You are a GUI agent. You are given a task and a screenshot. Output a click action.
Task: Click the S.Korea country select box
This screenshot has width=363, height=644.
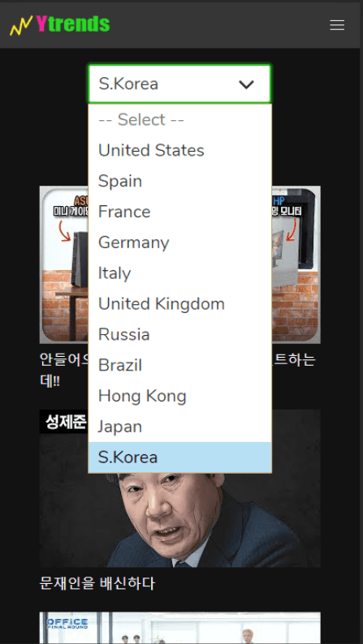pos(179,84)
